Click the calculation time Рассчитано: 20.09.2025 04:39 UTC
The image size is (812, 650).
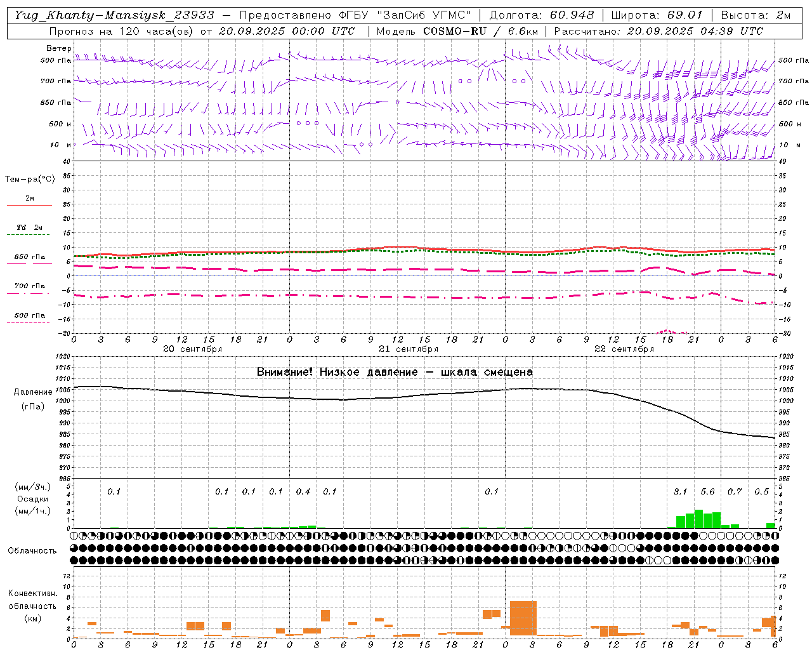point(658,31)
